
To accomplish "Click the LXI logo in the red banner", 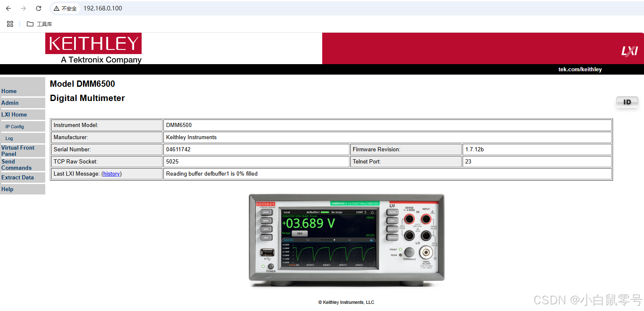I will pos(629,51).
